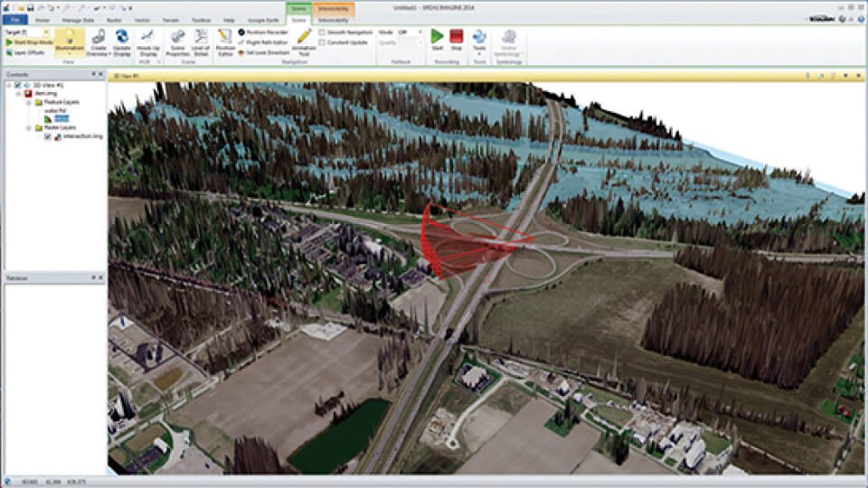Pin the Contents panel
Image resolution: width=868 pixels, height=488 pixels.
93,74
